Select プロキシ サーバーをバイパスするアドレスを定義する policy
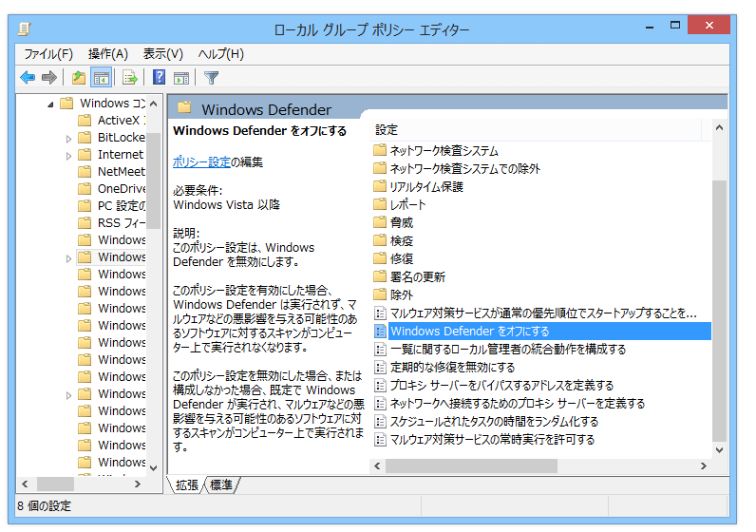 pyautogui.click(x=494, y=386)
